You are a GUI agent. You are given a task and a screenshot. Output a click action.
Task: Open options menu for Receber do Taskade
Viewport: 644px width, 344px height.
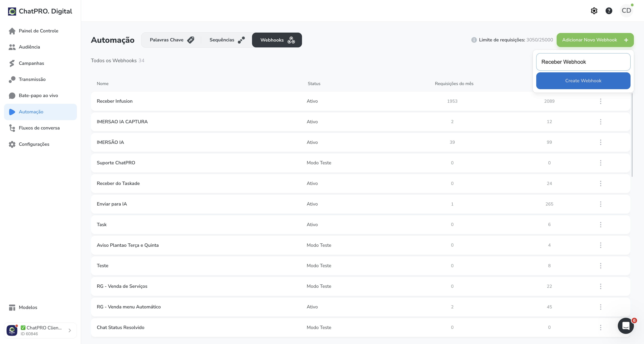[601, 183]
